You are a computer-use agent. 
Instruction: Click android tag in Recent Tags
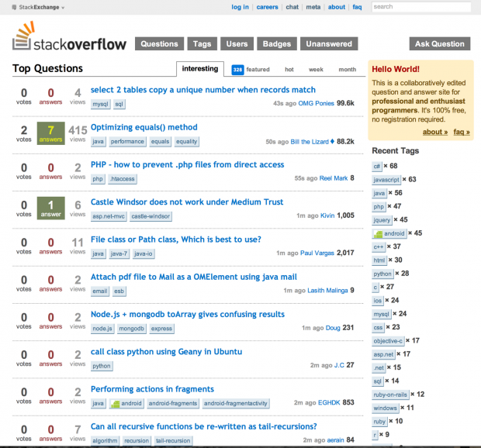click(x=389, y=233)
